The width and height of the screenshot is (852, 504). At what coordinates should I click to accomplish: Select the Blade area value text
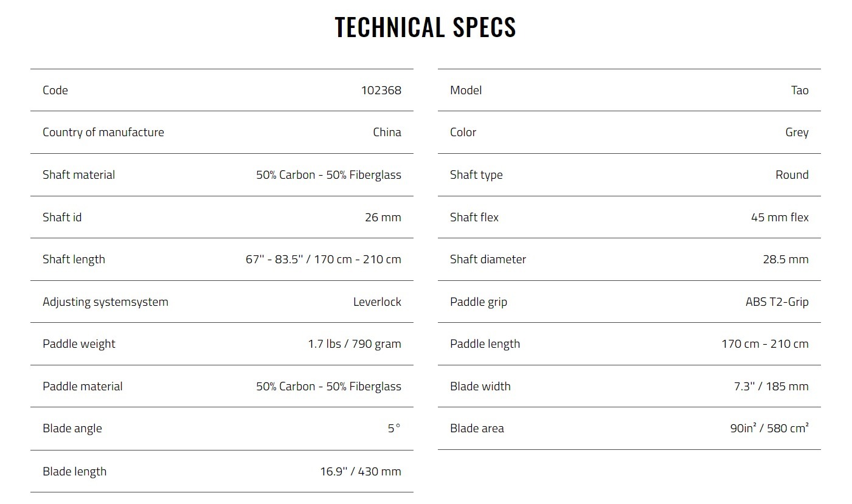click(769, 428)
